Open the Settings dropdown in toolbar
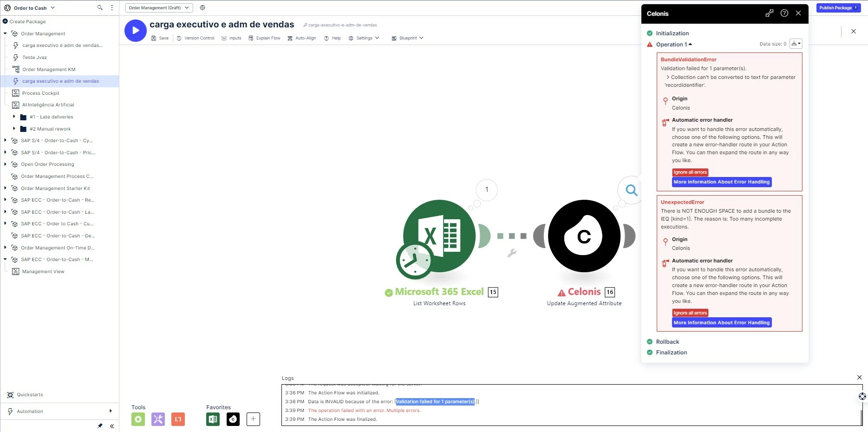This screenshot has height=432, width=868. [364, 38]
